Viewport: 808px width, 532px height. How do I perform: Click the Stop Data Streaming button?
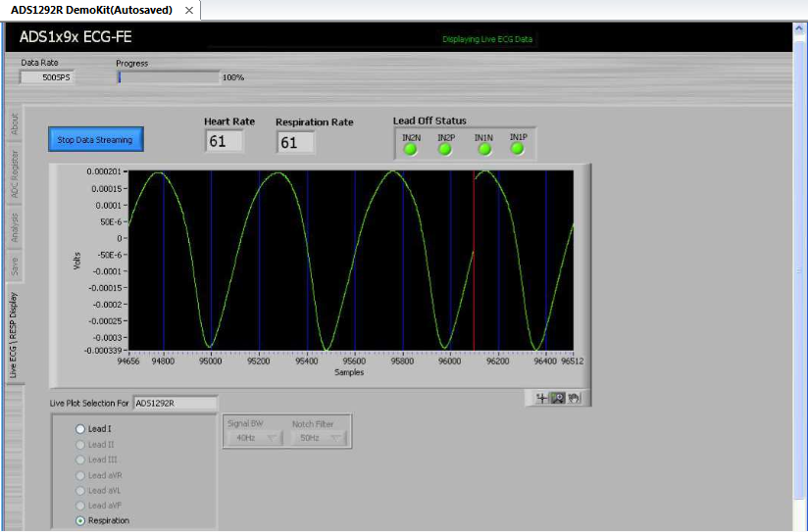(96, 139)
